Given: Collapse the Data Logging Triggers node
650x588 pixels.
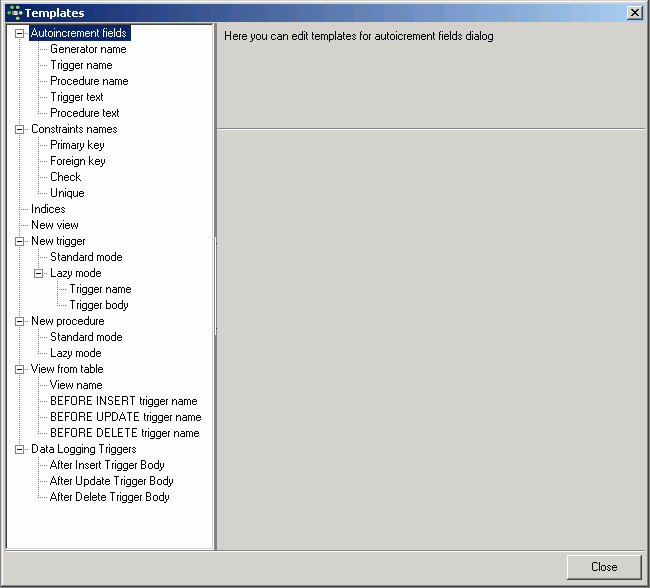Looking at the screenshot, I should [x=19, y=450].
